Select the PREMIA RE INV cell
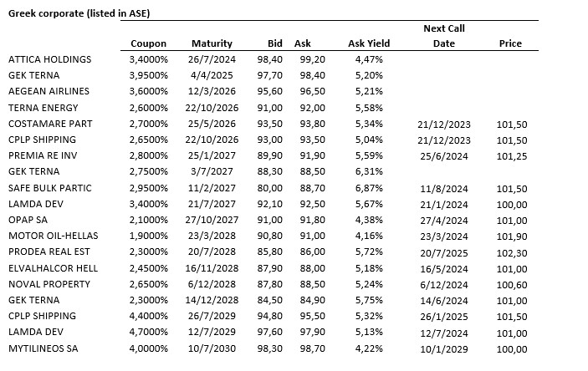 (43, 156)
